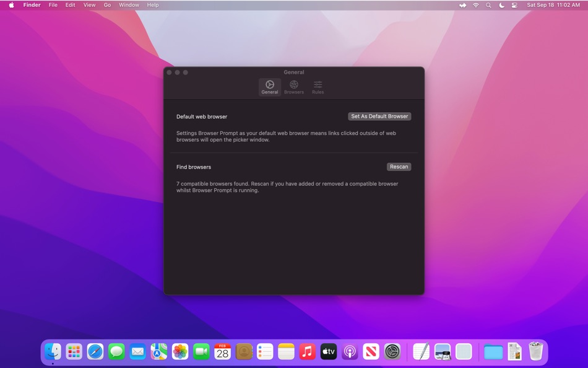Open TextEdit from the Dock
The height and width of the screenshot is (368, 588).
[x=421, y=352]
